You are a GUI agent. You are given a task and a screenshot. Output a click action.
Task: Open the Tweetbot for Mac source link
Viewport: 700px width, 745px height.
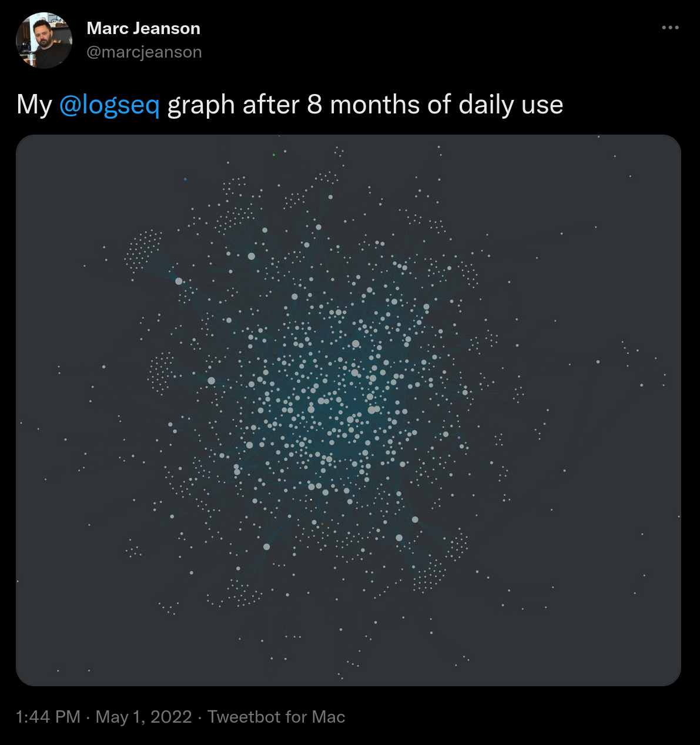276,717
